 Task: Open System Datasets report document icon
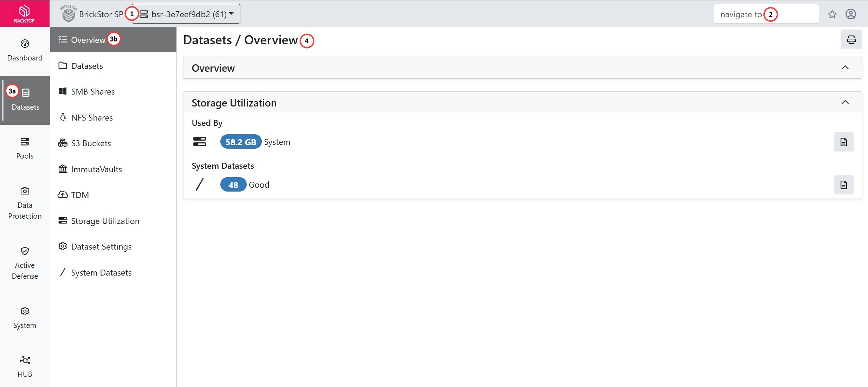click(843, 185)
